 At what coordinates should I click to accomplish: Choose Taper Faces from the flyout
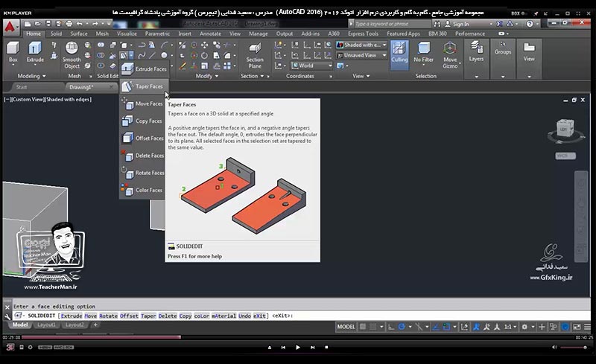[144, 86]
